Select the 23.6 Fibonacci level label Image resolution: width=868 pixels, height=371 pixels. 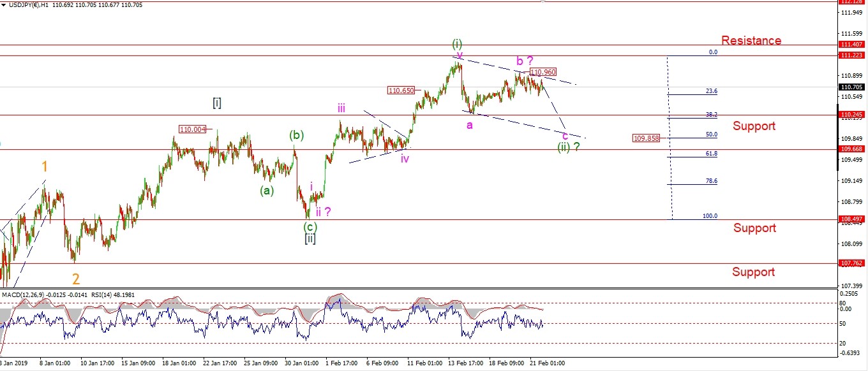tap(711, 91)
